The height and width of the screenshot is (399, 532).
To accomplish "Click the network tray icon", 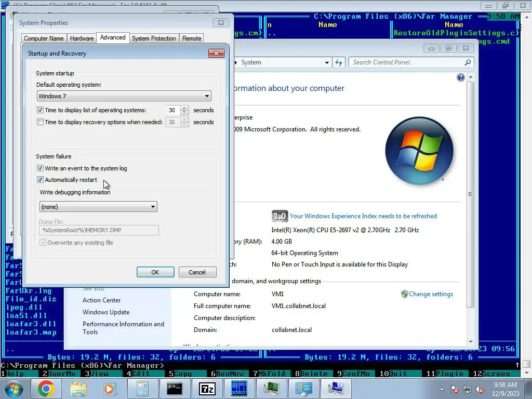I will tap(467, 390).
